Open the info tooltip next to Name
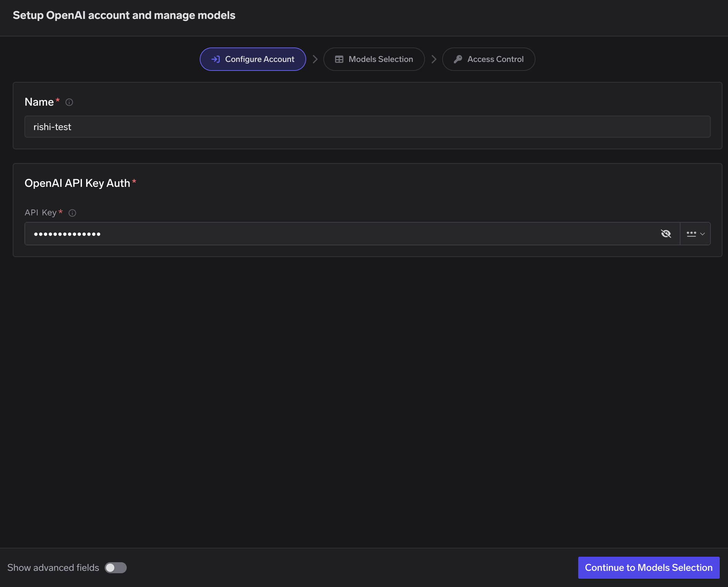 point(70,102)
